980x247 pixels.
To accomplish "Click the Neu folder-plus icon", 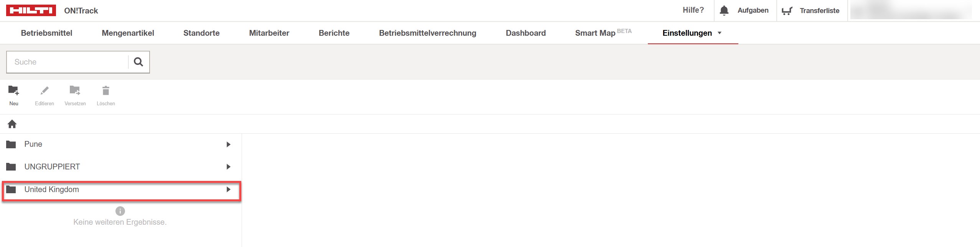I will (13, 91).
